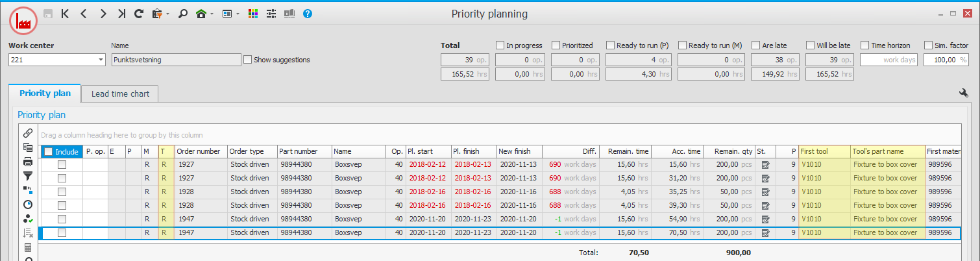
Task: Check the Include header checkbox
Action: tap(49, 152)
